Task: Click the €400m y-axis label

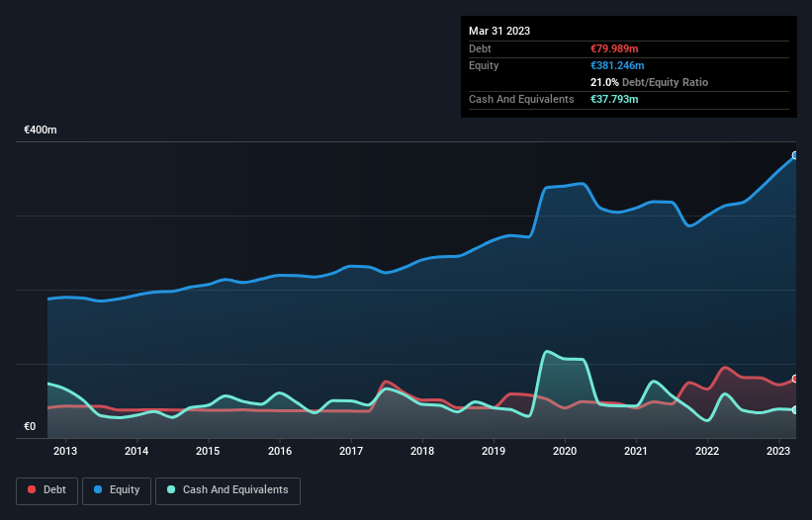Action: [41, 130]
